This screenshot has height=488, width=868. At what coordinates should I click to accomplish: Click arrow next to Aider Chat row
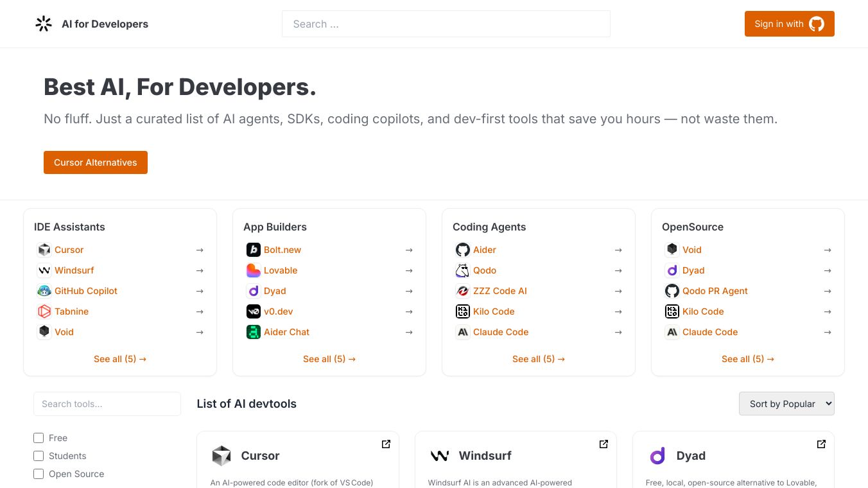[409, 332]
